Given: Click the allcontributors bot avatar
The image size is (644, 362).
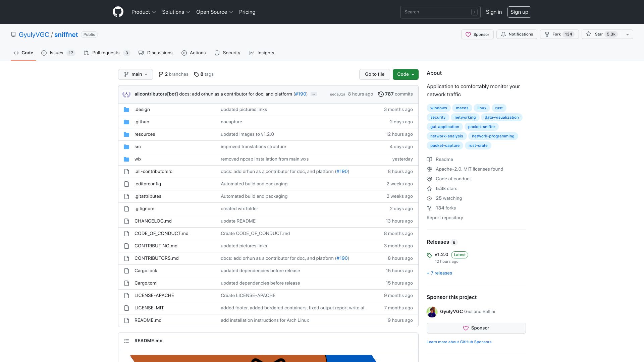Looking at the screenshot, I should [126, 94].
